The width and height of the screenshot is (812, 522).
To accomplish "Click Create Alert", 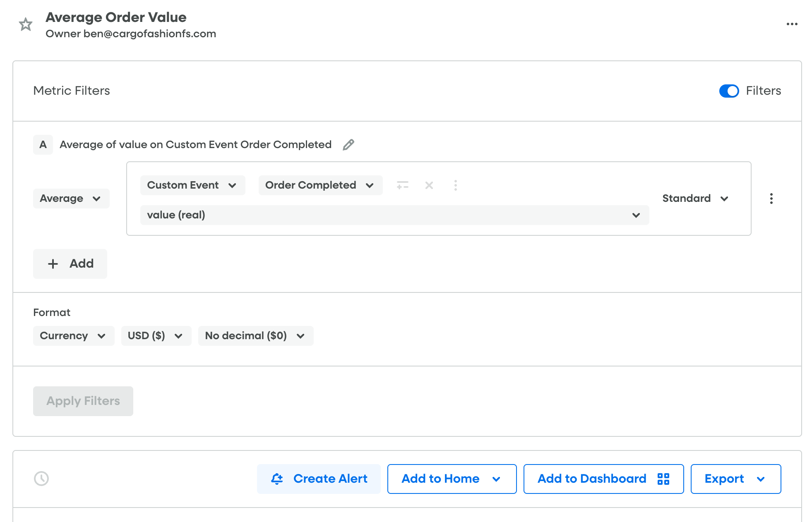I will (319, 479).
